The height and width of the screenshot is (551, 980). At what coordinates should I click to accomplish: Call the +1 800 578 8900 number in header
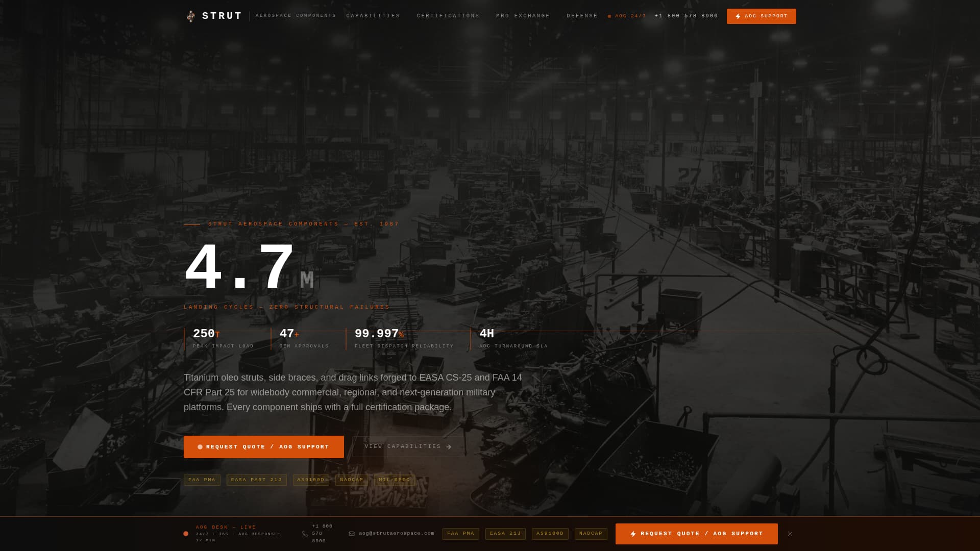[686, 16]
